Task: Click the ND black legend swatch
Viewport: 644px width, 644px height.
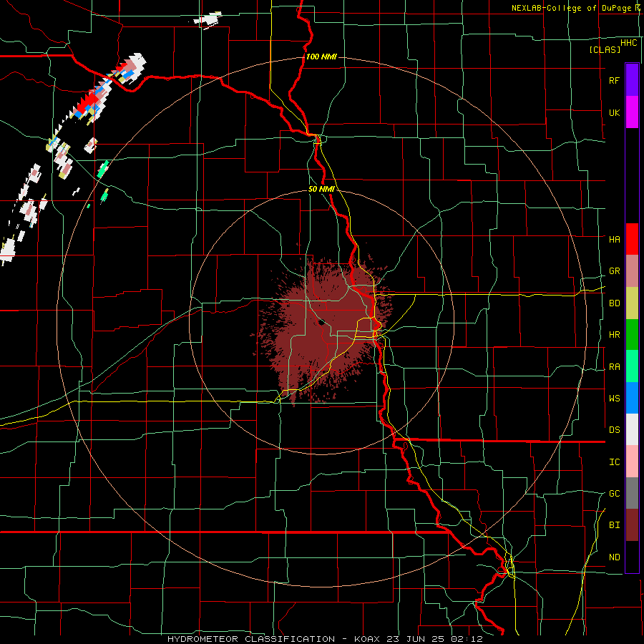Action: [632, 557]
